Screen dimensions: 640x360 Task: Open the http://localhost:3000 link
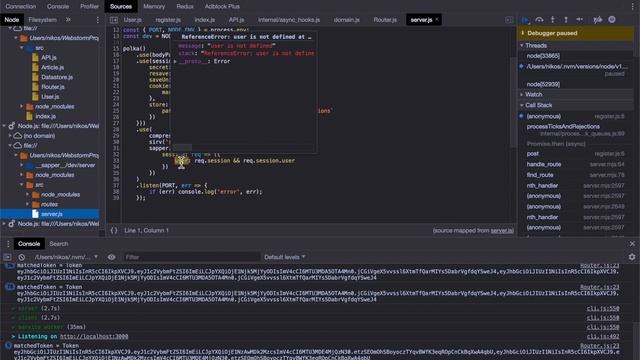(94, 336)
